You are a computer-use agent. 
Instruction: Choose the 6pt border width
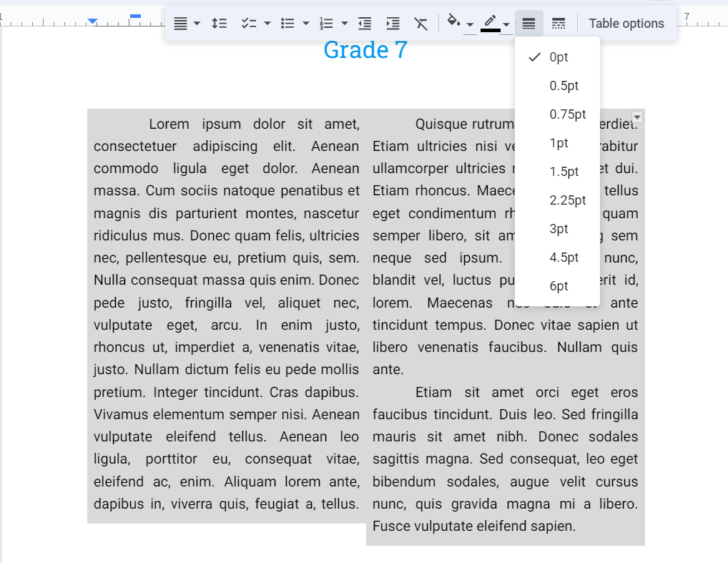point(559,286)
